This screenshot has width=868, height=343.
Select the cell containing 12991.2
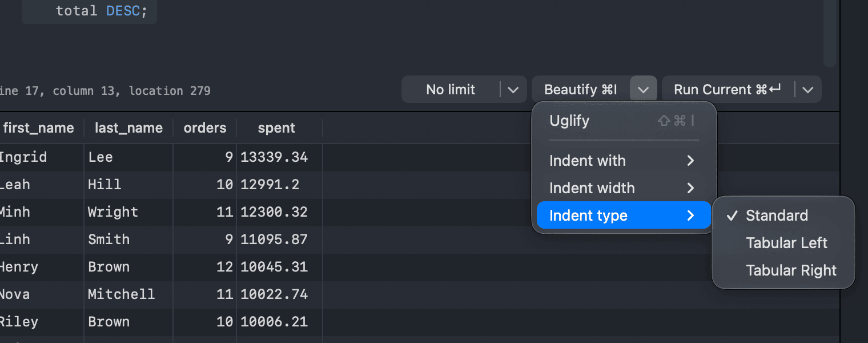(279, 185)
